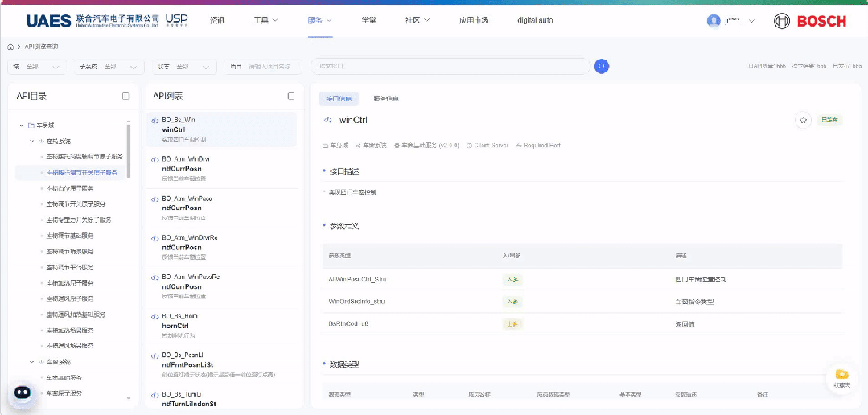Select the 车窗基础服务 tree item
868x415 pixels.
[x=64, y=377]
